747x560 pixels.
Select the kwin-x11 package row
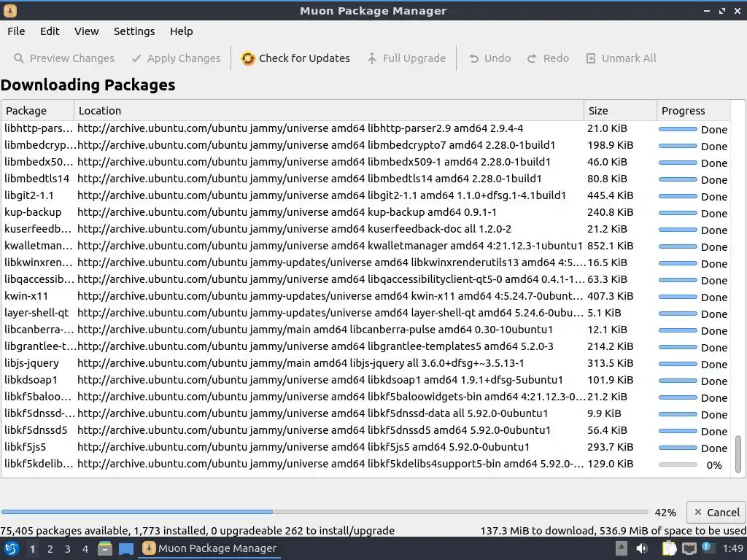[x=366, y=296]
